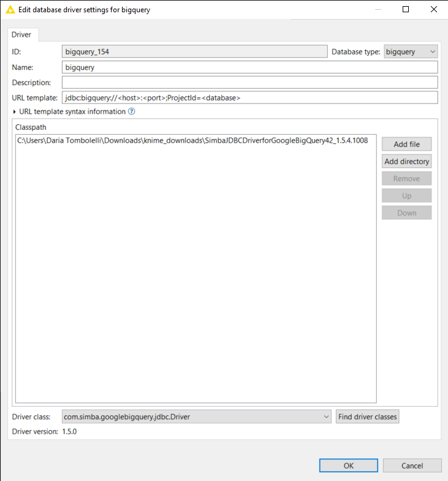Click the help icon beside URL template syntax
Viewport: 448px width, 481px height.
pos(131,112)
